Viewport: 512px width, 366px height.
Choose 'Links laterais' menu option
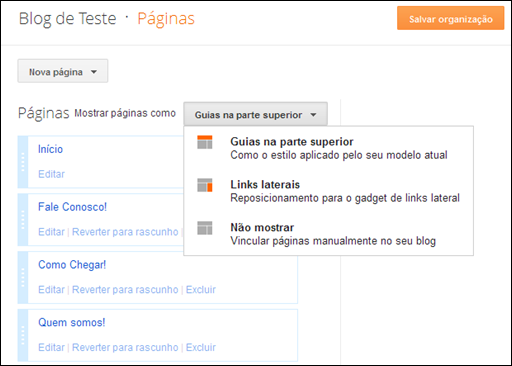[328, 191]
